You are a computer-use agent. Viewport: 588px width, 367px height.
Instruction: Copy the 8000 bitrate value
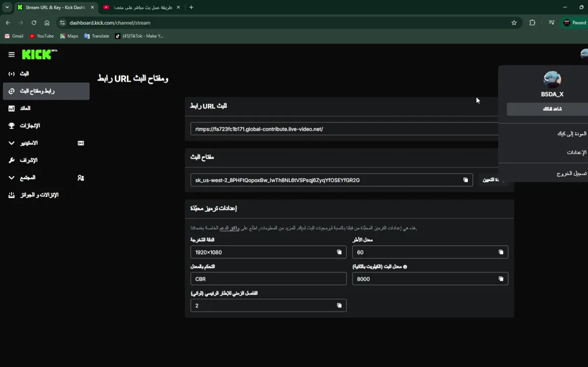pyautogui.click(x=501, y=279)
